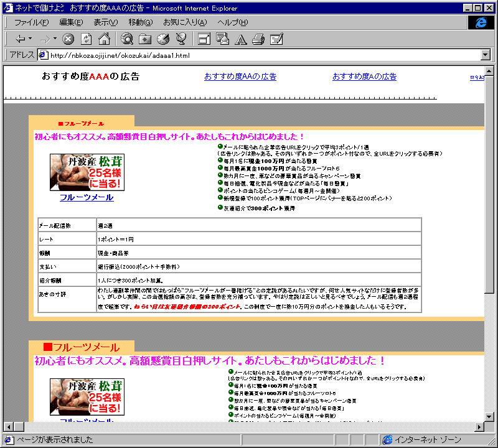Open the Forward button history dropdown arrow

point(55,39)
